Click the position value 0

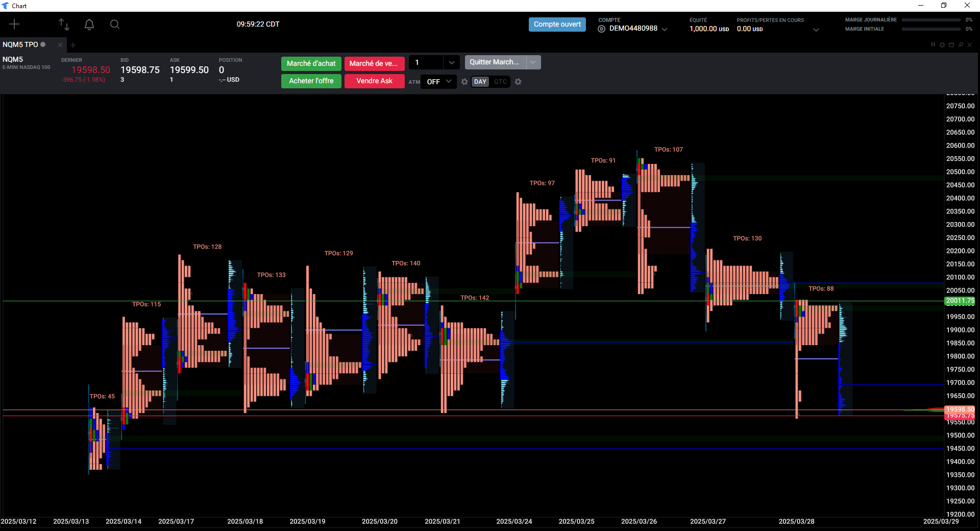(222, 70)
